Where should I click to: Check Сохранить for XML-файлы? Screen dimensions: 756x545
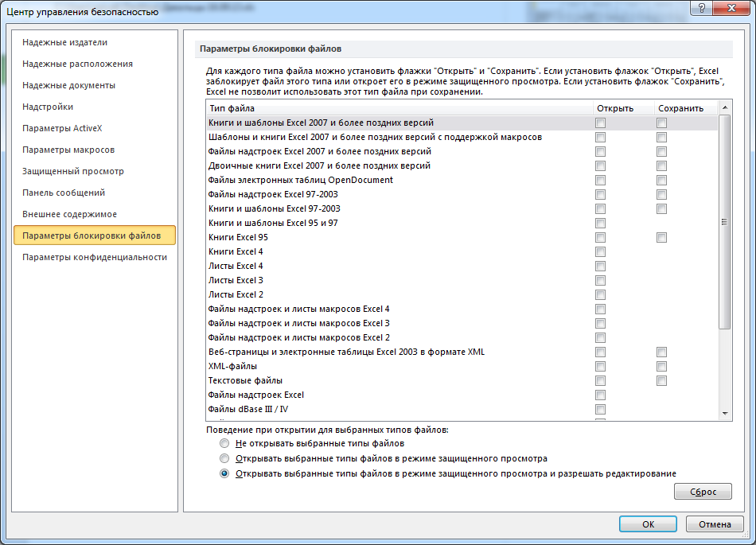(661, 366)
